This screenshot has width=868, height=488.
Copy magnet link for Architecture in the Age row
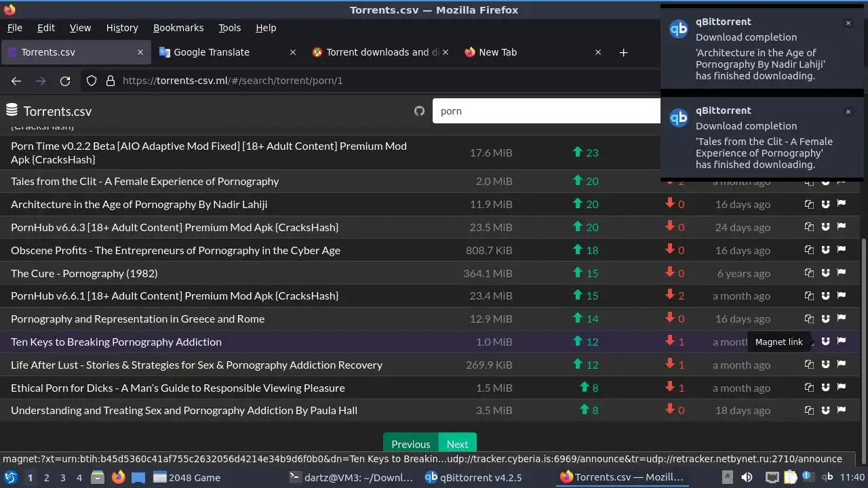pos(809,203)
